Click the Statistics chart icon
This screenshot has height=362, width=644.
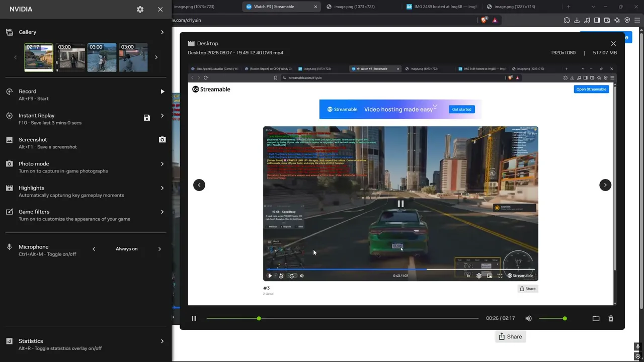pos(9,341)
